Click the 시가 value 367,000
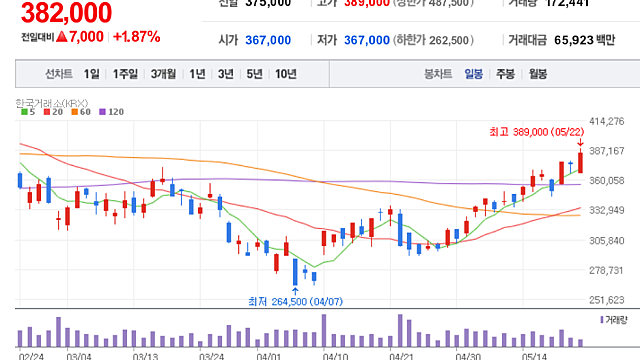This screenshot has height=360, width=640. coord(268,40)
